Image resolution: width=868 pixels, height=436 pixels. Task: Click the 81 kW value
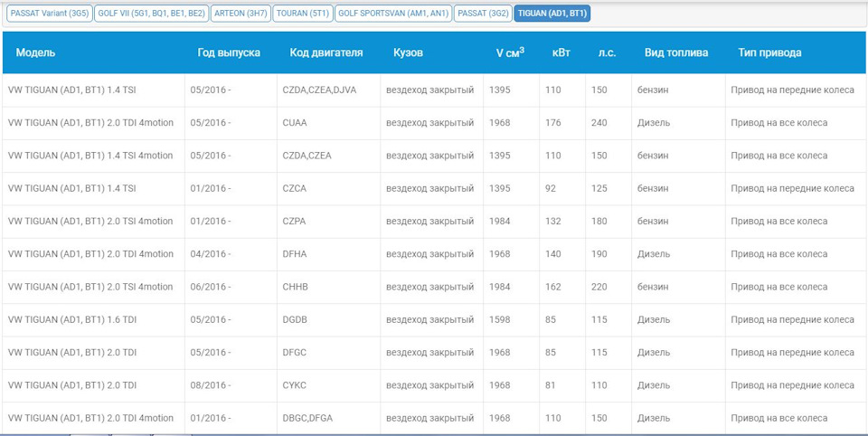(x=551, y=385)
